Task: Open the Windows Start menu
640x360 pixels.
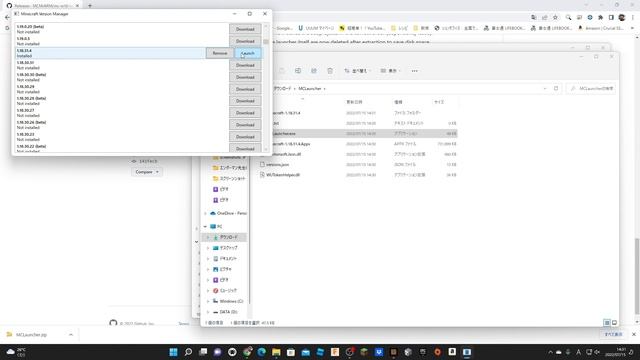Action: click(x=173, y=352)
